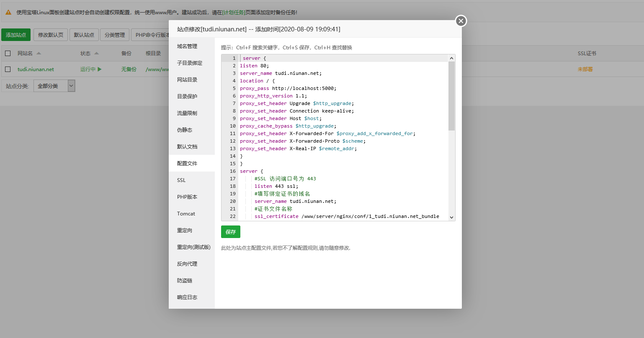Click editor scrollbar down arrow
The image size is (644, 338).
(451, 217)
